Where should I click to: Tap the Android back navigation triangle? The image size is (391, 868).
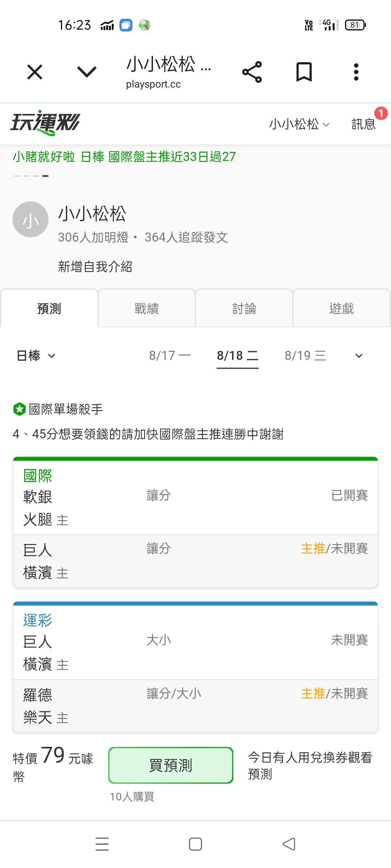tap(289, 844)
